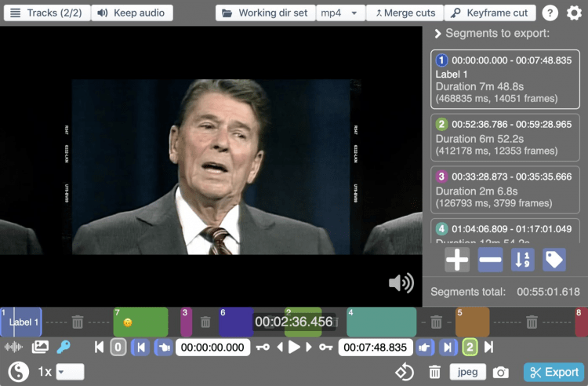The width and height of the screenshot is (588, 386).
Task: Remove current segment with minus icon
Action: (490, 260)
